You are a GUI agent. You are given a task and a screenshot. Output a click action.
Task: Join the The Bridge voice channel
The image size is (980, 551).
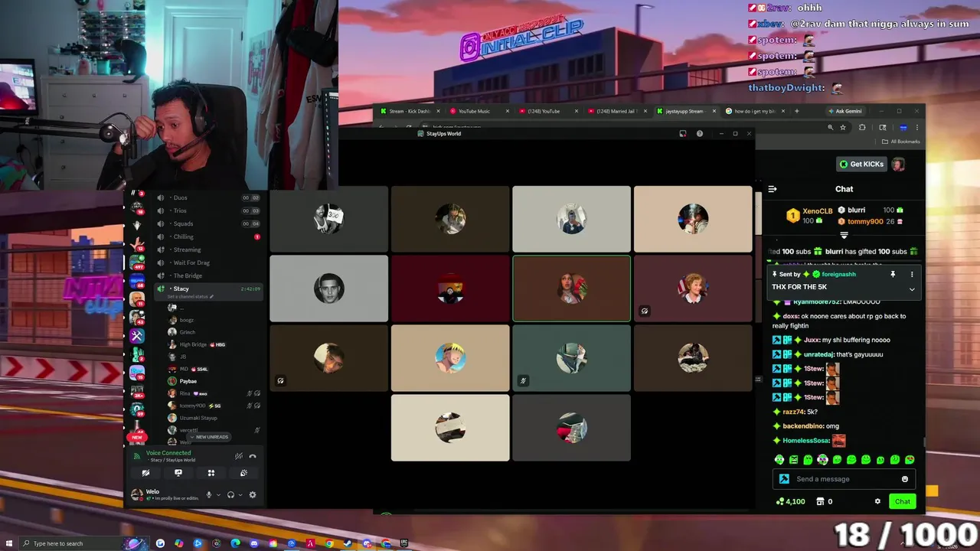(x=208, y=275)
